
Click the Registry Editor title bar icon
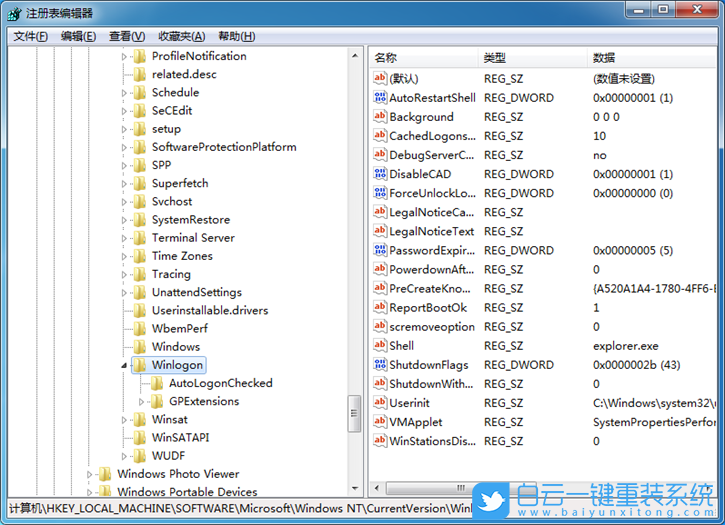[14, 13]
